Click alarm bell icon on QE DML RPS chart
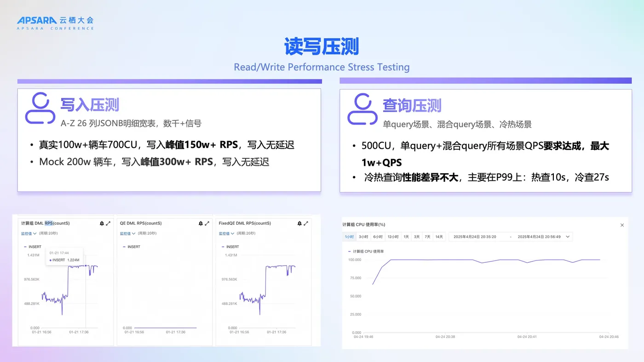This screenshot has height=362, width=644. tap(201, 223)
